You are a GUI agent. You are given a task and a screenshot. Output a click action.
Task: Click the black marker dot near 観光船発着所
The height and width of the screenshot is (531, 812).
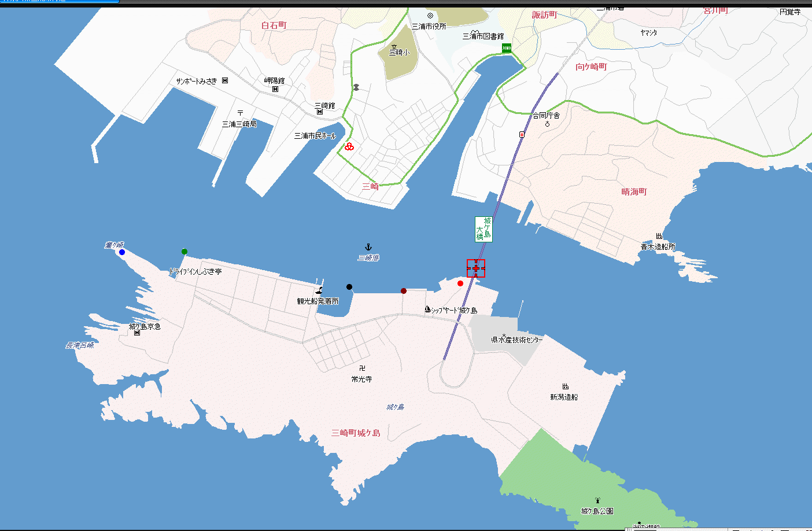pyautogui.click(x=349, y=287)
